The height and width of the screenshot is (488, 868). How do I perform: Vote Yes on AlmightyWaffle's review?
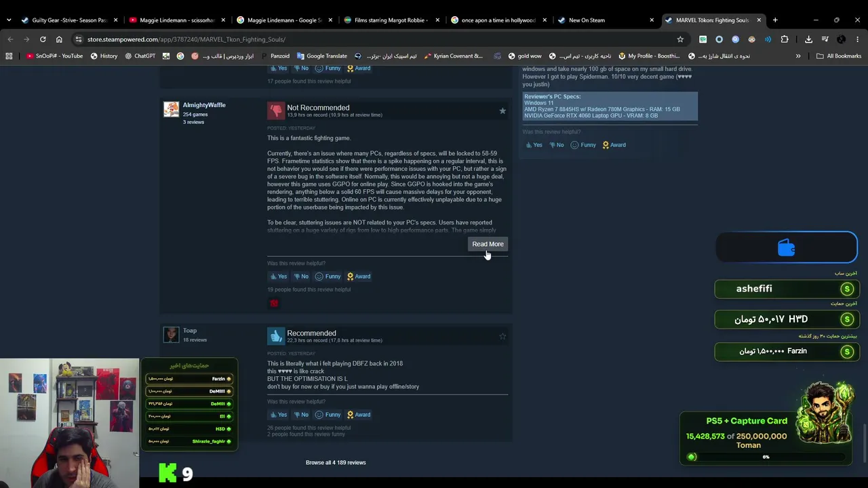pyautogui.click(x=279, y=277)
